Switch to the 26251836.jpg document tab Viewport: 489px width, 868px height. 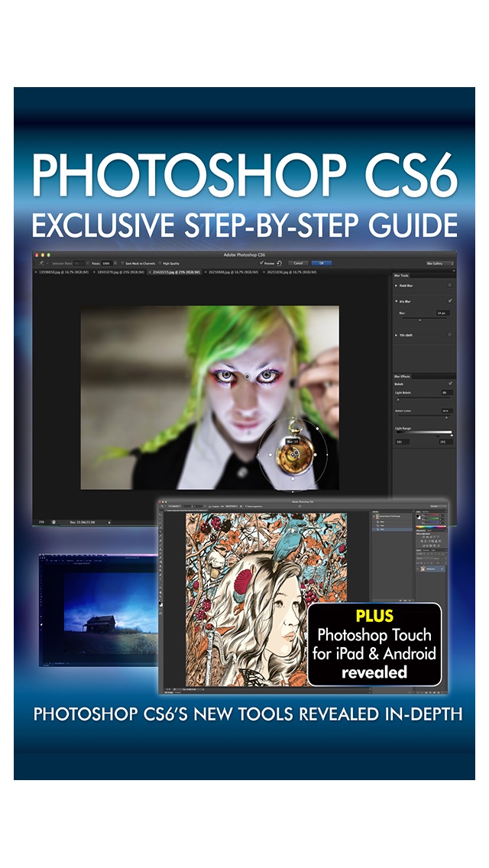click(291, 272)
